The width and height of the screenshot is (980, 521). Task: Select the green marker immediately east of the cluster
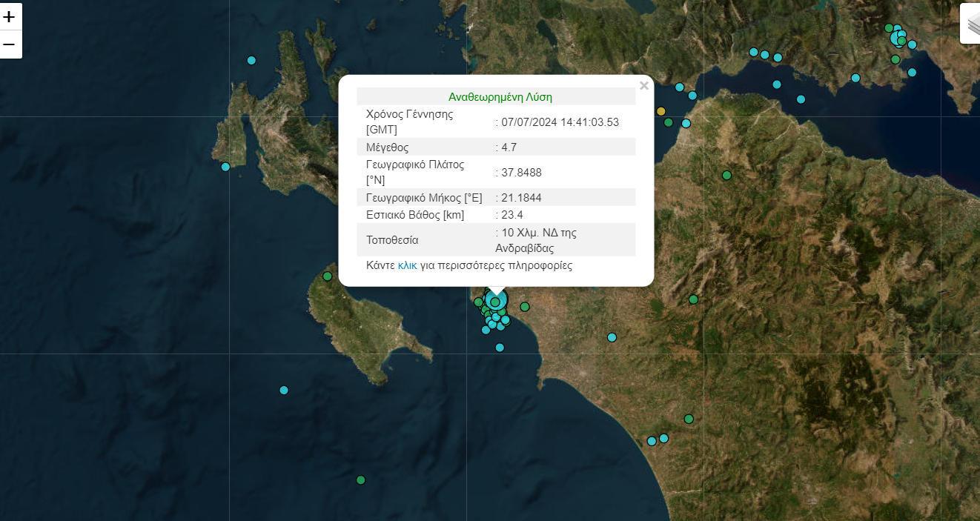click(x=525, y=307)
